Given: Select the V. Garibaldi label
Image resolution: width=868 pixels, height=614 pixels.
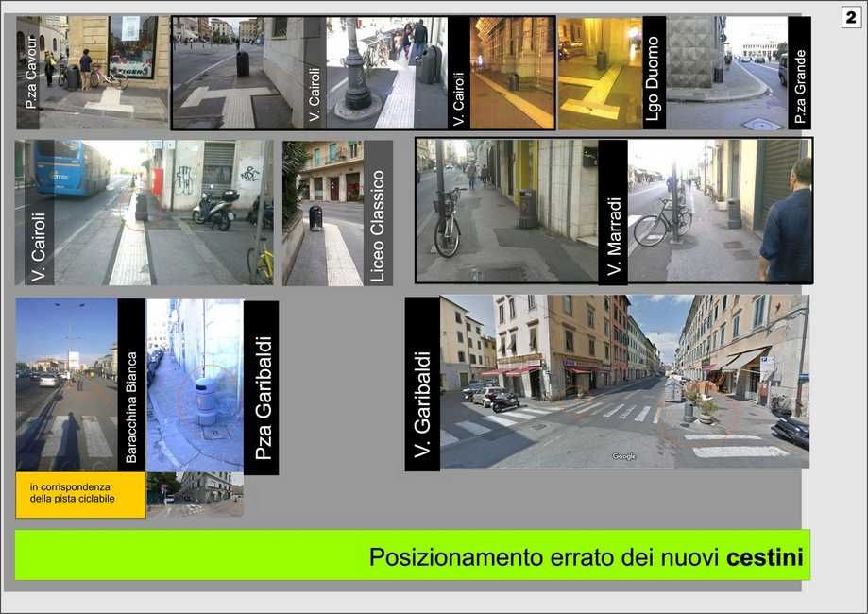Looking at the screenshot, I should pyautogui.click(x=422, y=383).
